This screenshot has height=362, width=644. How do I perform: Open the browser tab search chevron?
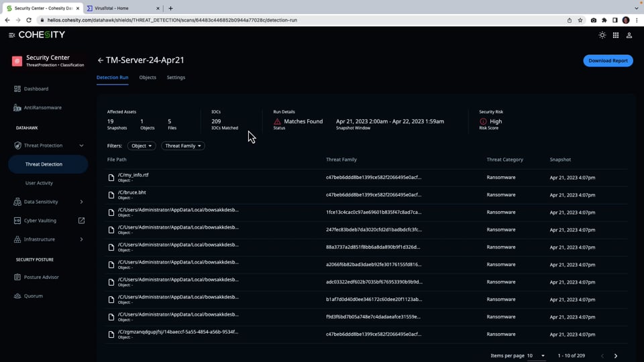(636, 8)
